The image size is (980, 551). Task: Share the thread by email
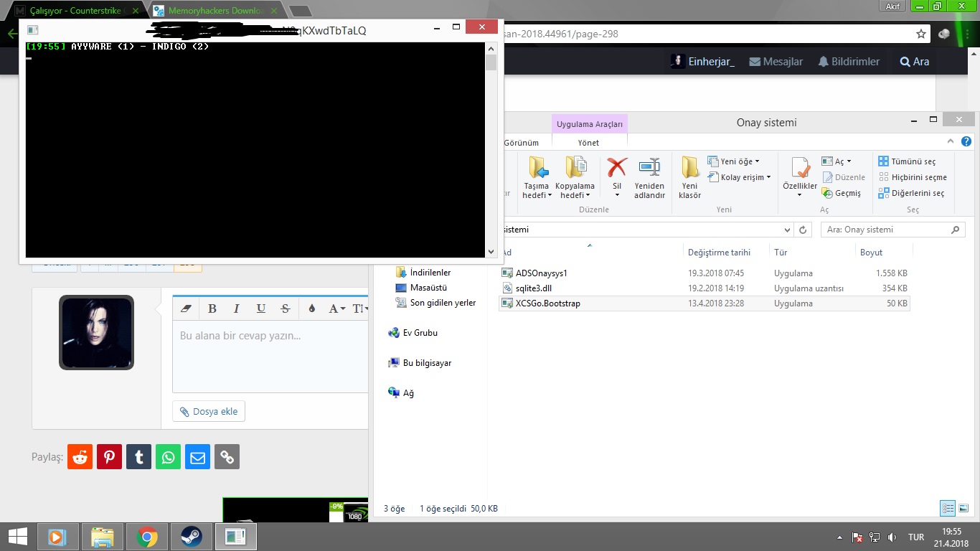(197, 457)
